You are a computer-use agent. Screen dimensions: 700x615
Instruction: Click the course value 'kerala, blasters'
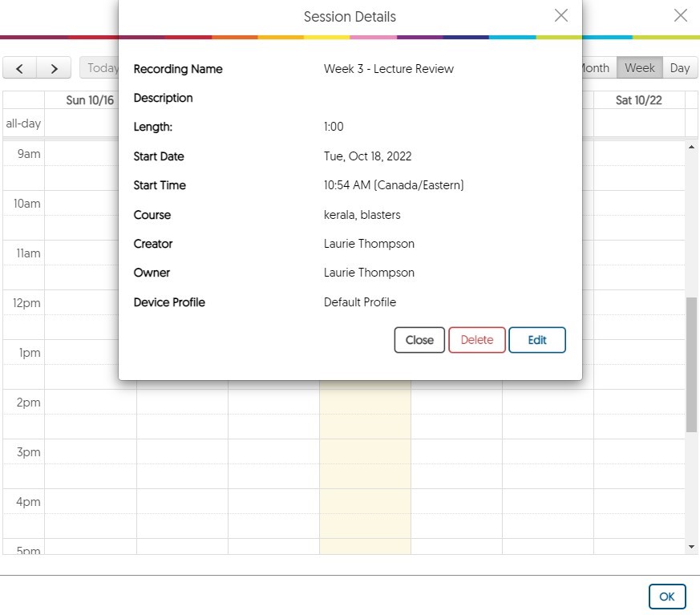362,215
